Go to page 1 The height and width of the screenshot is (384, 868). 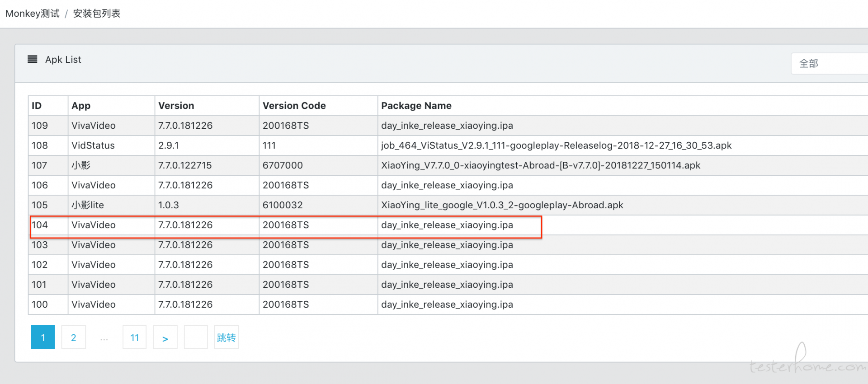tap(43, 337)
